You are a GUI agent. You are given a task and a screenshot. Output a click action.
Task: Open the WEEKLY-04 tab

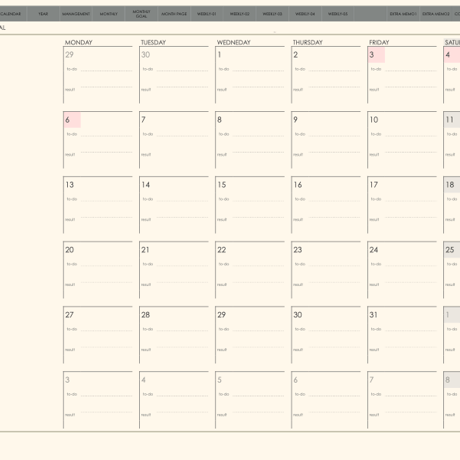pyautogui.click(x=305, y=14)
